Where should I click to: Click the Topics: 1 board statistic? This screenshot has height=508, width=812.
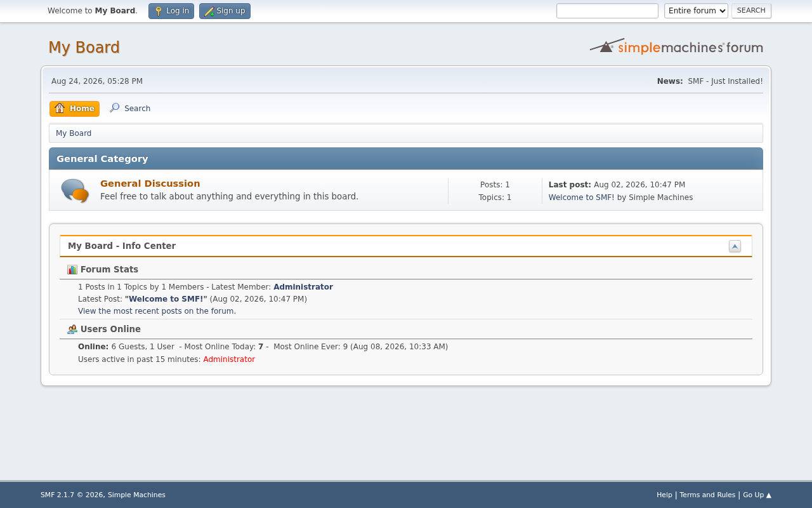pyautogui.click(x=495, y=197)
